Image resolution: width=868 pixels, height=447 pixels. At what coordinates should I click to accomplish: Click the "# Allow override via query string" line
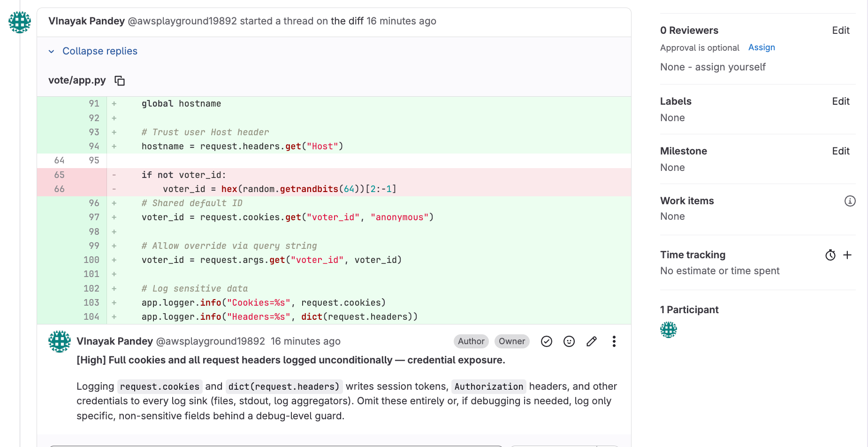(229, 246)
